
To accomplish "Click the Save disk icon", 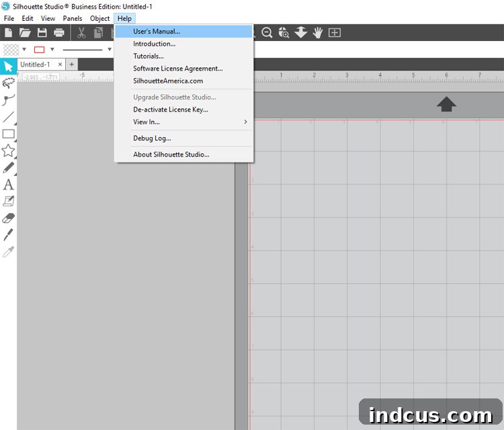I will [x=42, y=32].
